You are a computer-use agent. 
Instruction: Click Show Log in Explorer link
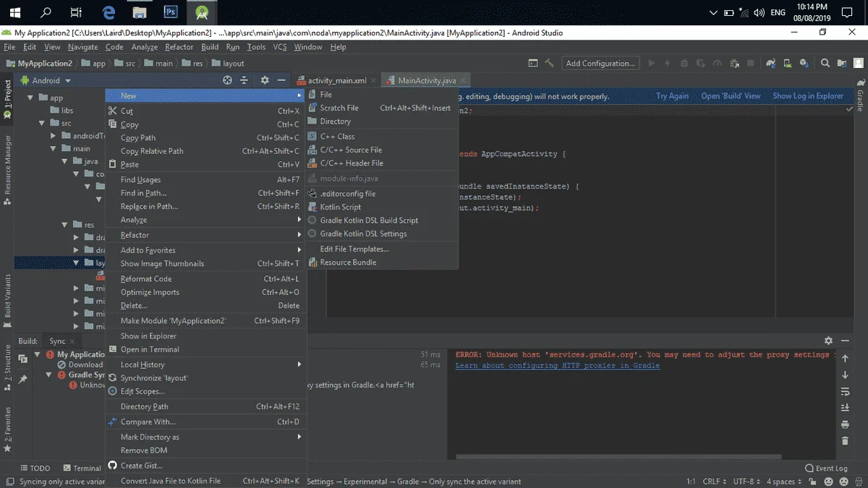tap(808, 95)
